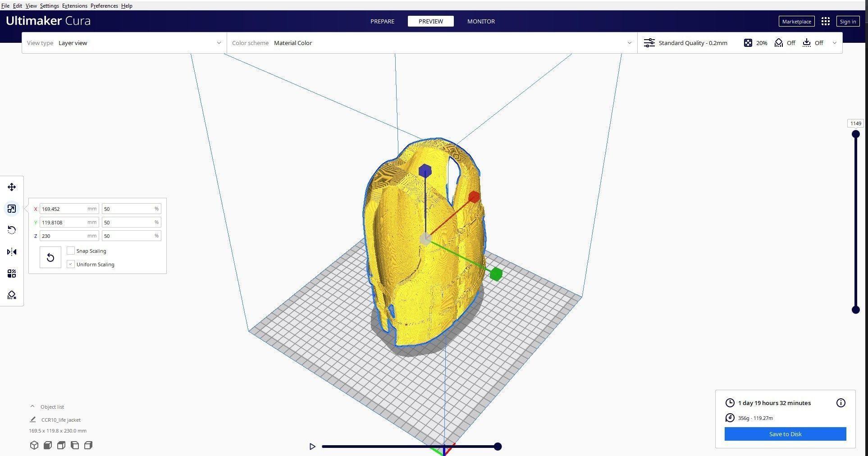
Task: Click the Sign in button
Action: point(848,21)
